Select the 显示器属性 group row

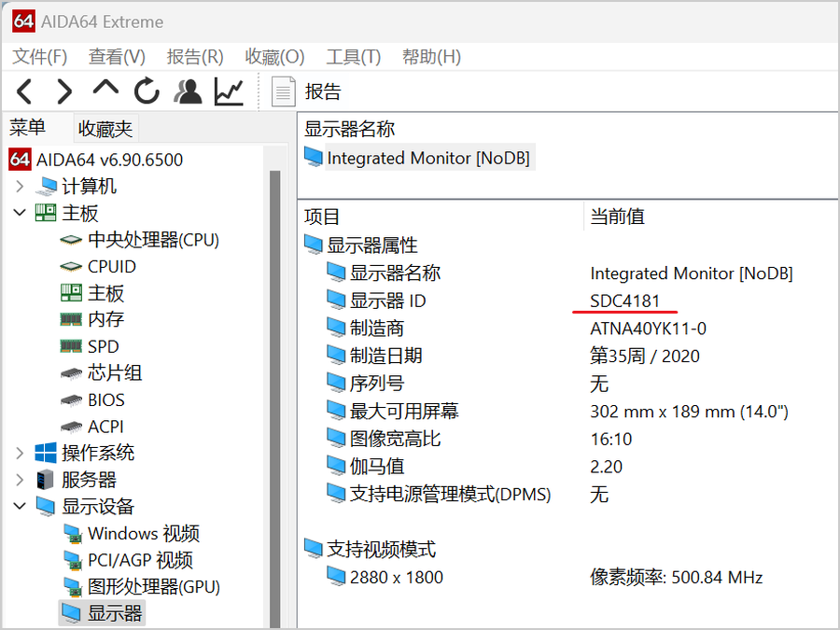[x=371, y=245]
